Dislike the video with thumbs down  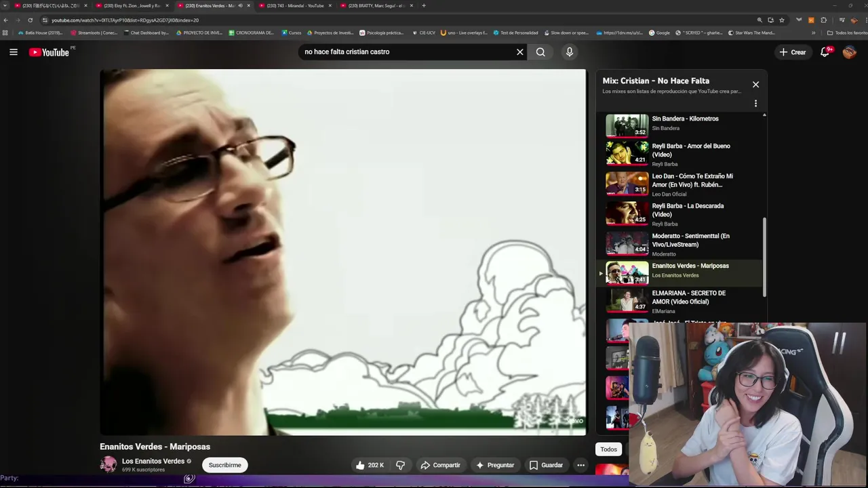[401, 465]
